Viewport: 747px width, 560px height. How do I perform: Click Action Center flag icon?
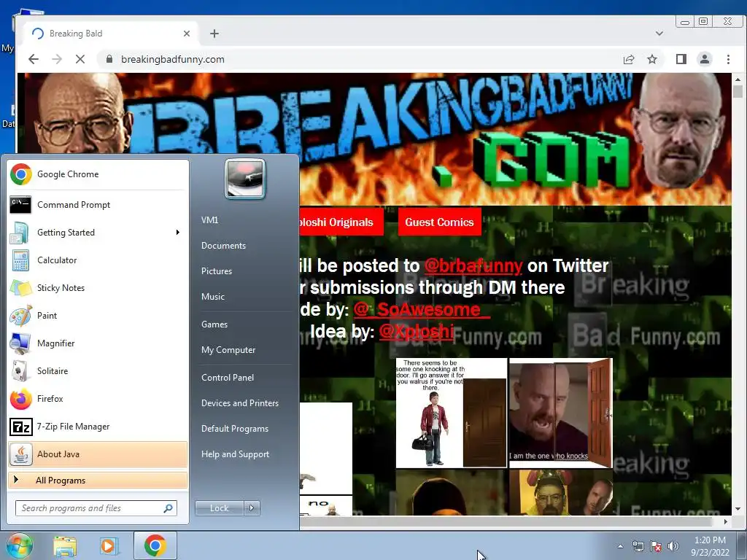pyautogui.click(x=656, y=546)
